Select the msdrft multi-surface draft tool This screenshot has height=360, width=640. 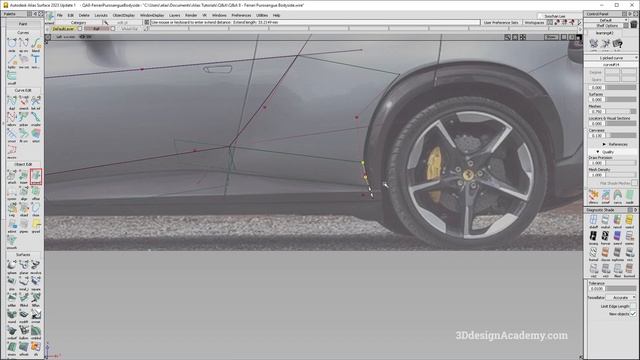[24, 316]
